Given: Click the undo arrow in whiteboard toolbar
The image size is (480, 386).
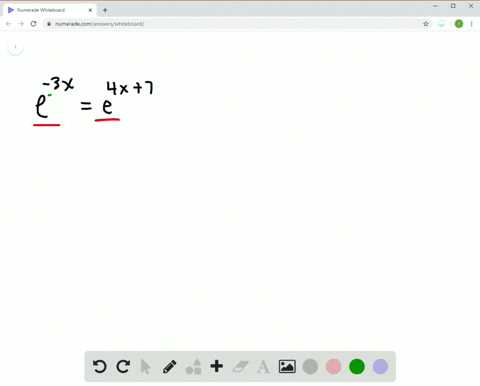Looking at the screenshot, I should [99, 367].
